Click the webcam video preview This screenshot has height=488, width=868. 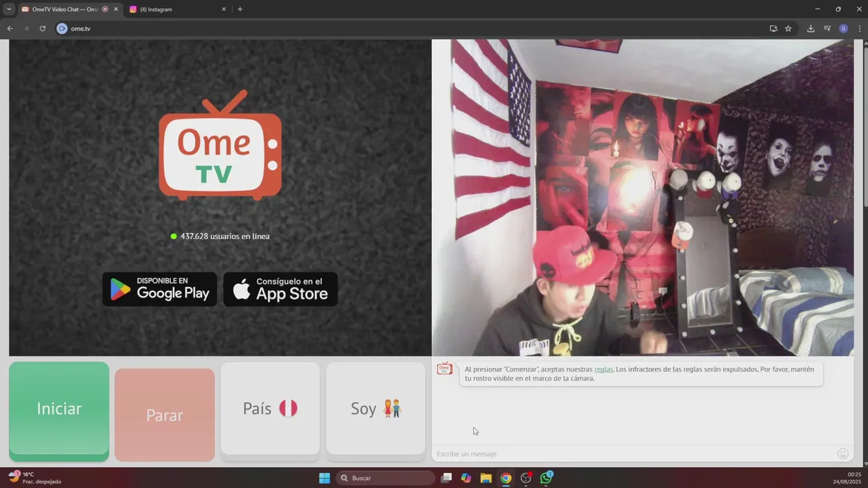(x=642, y=197)
